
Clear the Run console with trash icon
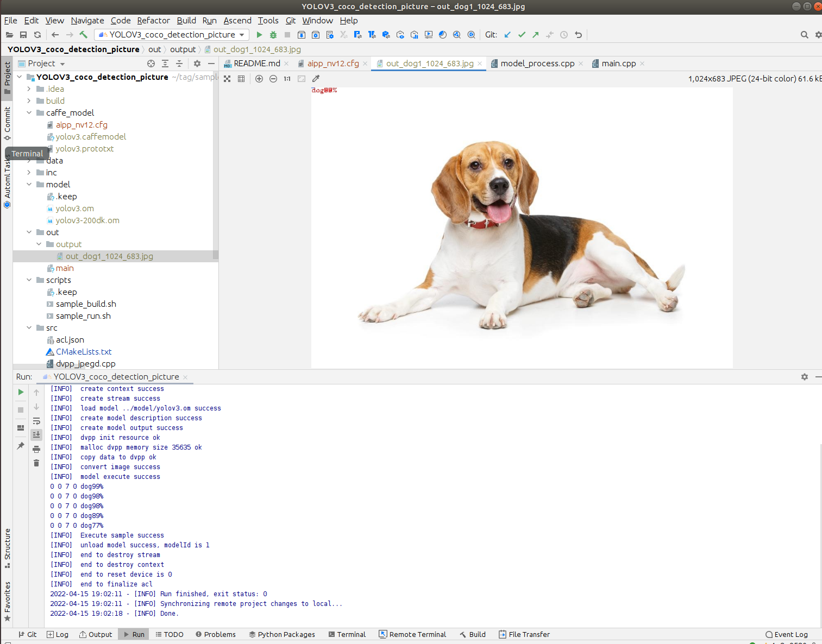coord(36,463)
